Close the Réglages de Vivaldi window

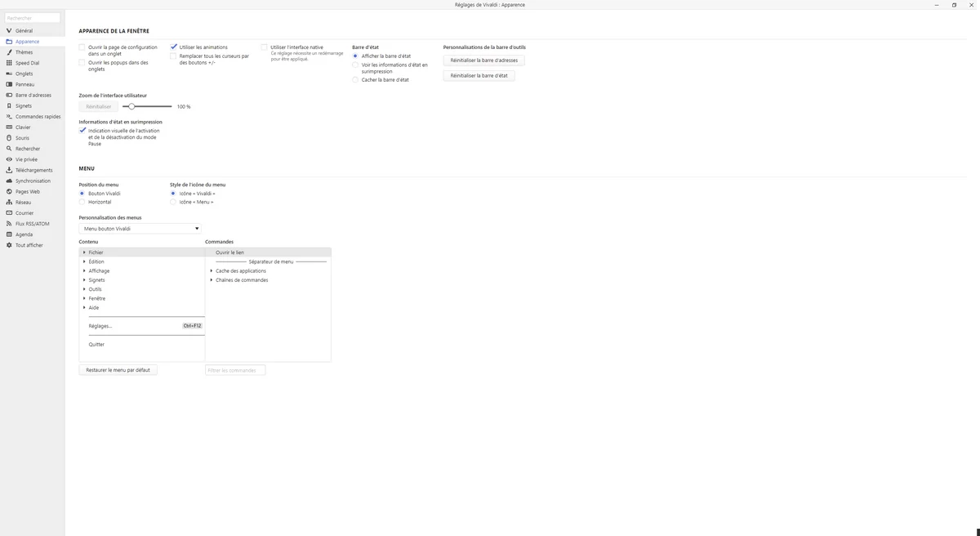[x=971, y=5]
